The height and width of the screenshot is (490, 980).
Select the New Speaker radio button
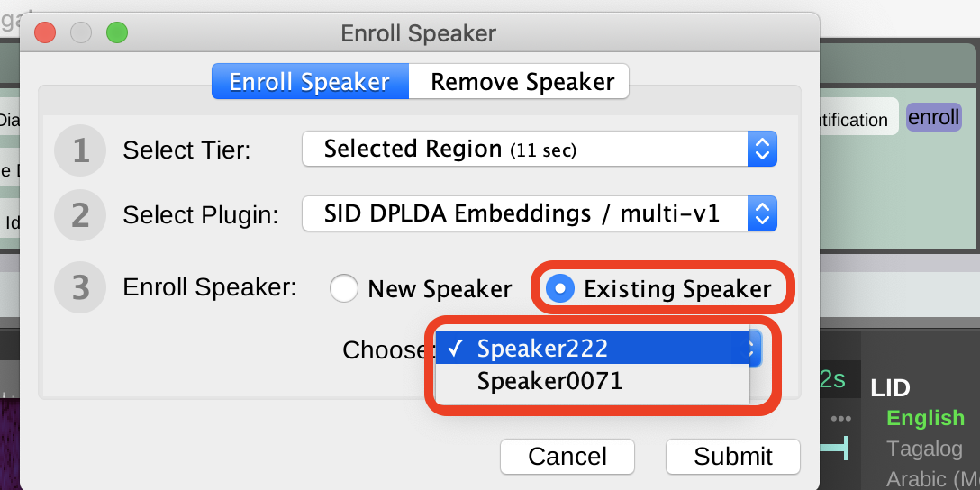click(344, 289)
